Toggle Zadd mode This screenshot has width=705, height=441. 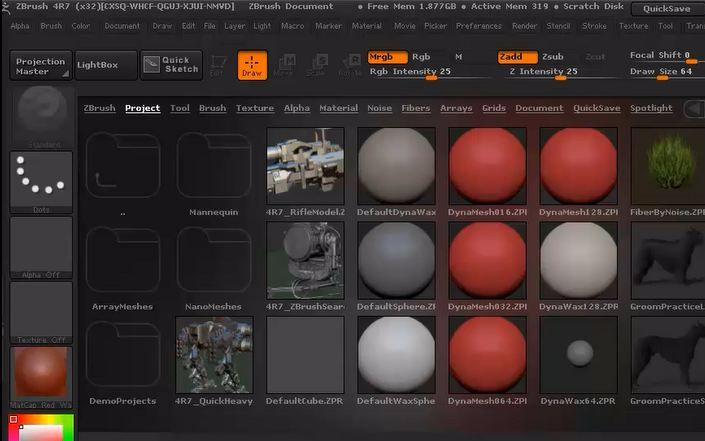pyautogui.click(x=518, y=57)
